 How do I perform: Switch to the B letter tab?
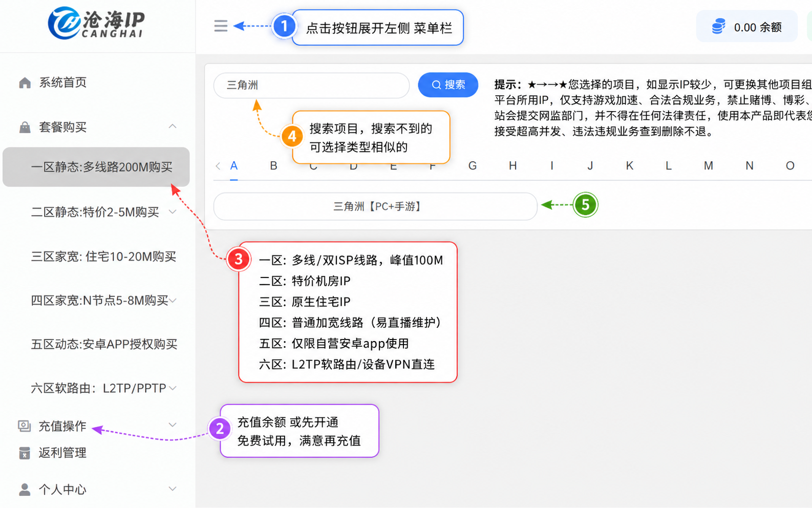click(x=274, y=166)
